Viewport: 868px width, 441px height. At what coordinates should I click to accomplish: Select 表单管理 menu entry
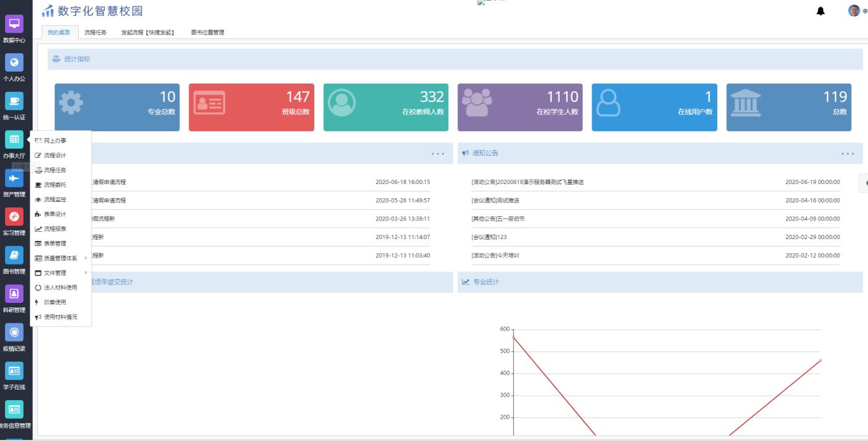click(x=61, y=243)
